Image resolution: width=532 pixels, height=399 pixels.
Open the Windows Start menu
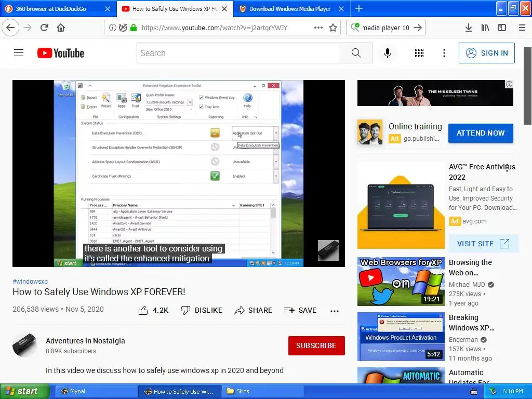(x=25, y=391)
